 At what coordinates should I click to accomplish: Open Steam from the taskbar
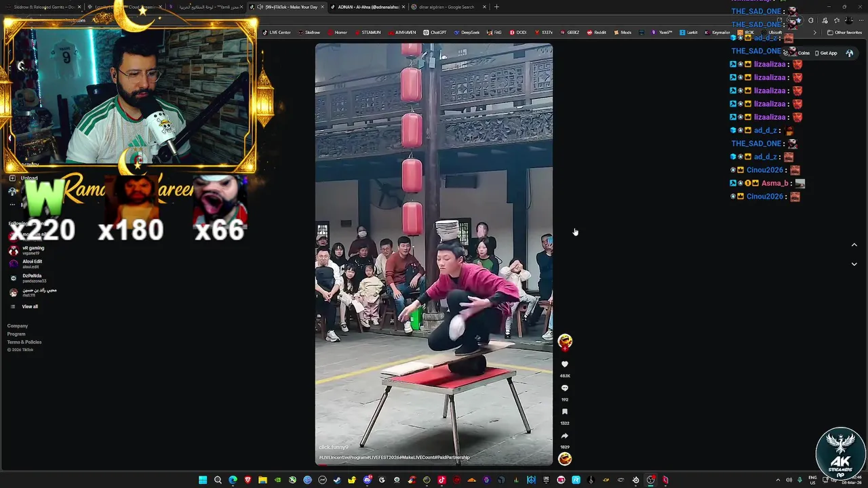[x=337, y=480]
